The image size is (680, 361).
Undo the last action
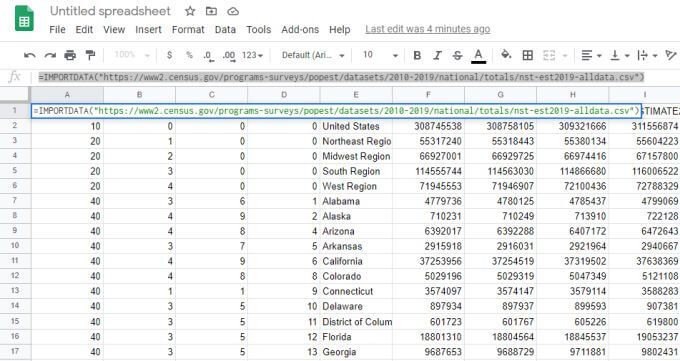coord(29,55)
